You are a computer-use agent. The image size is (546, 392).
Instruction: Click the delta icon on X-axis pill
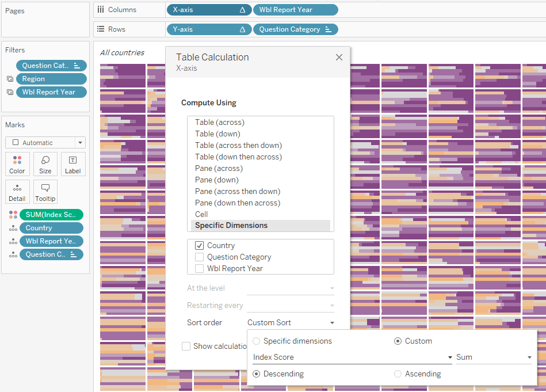click(242, 10)
